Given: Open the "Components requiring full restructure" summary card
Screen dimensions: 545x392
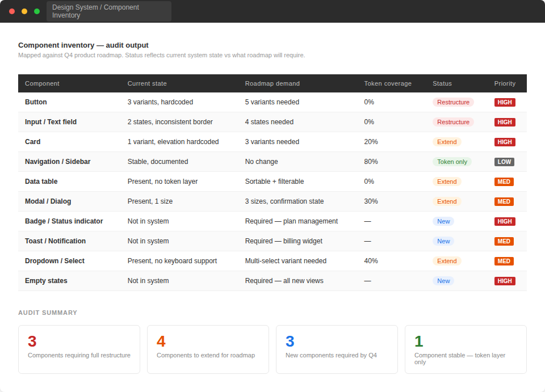Looking at the screenshot, I should [x=79, y=349].
